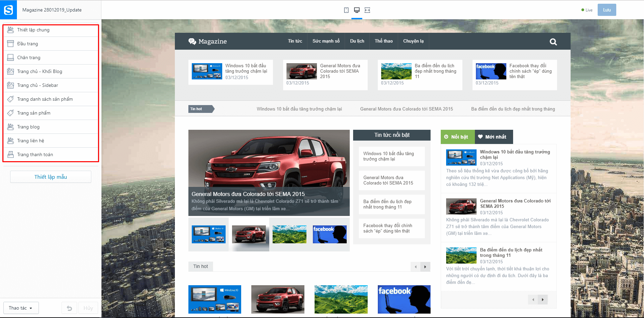This screenshot has width=644, height=318.
Task: Open the Thao tác dropdown
Action: click(21, 308)
